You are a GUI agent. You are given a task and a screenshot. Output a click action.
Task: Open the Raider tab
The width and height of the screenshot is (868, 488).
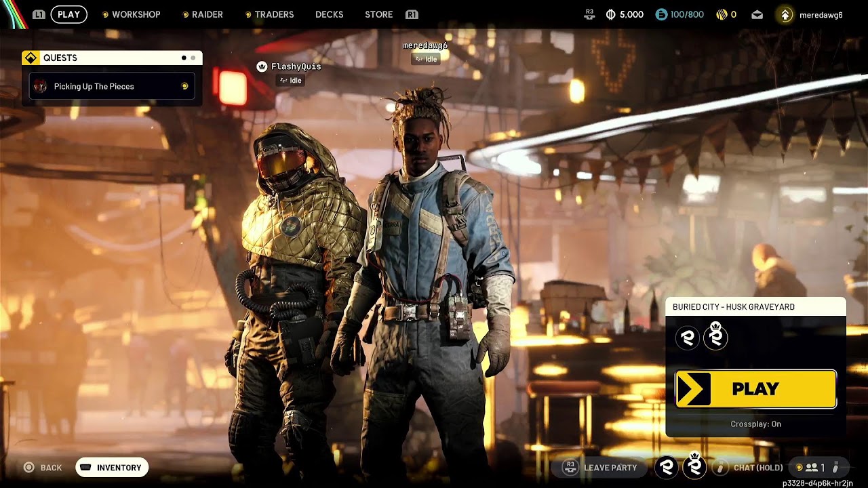tap(208, 14)
